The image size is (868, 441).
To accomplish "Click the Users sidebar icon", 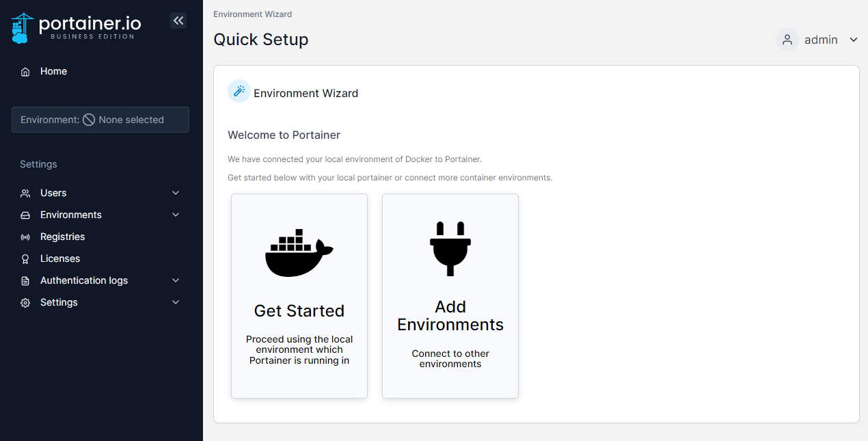I will click(x=25, y=193).
